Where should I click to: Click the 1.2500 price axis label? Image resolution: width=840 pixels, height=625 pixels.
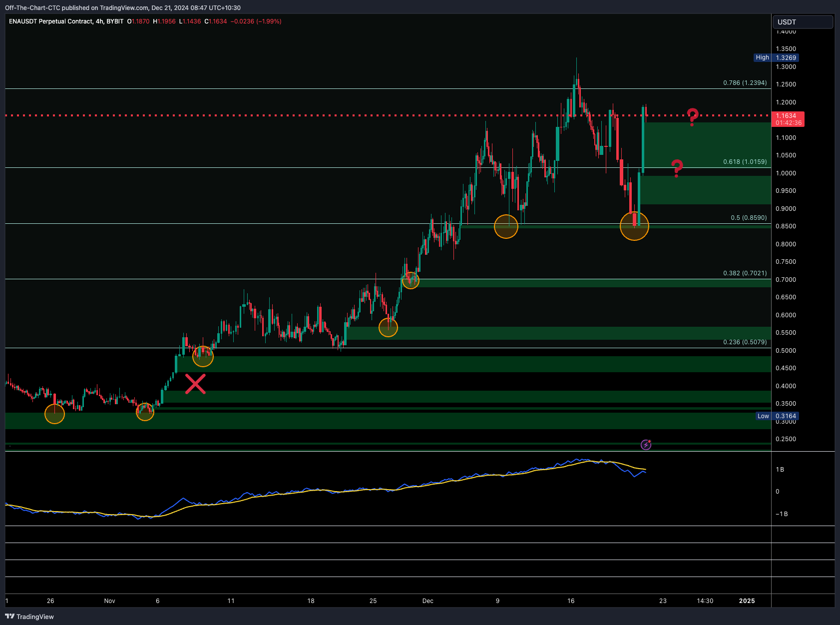(786, 84)
